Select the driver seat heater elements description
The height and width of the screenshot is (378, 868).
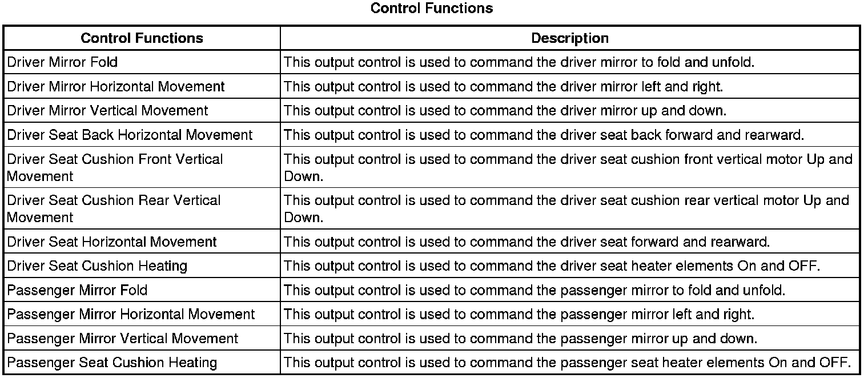552,266
